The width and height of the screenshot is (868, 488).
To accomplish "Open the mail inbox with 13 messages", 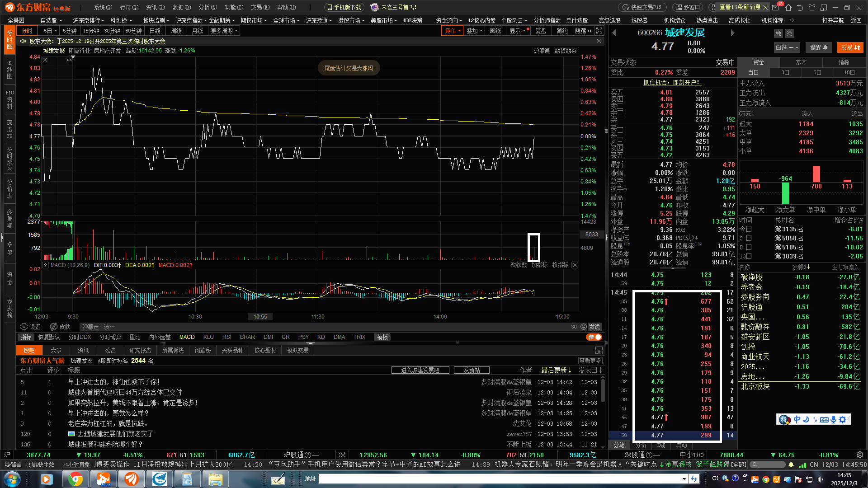I will pyautogui.click(x=776, y=8).
